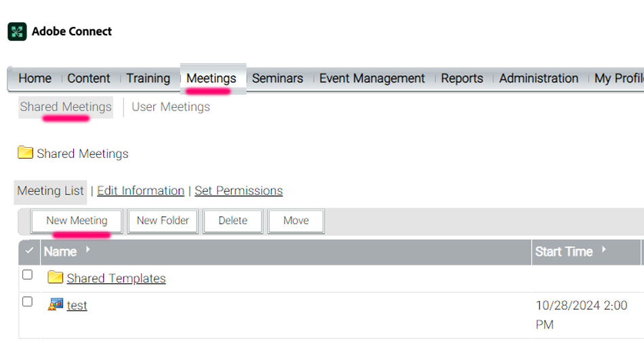The width and height of the screenshot is (644, 362).
Task: Open the Edit Information link
Action: [x=140, y=190]
